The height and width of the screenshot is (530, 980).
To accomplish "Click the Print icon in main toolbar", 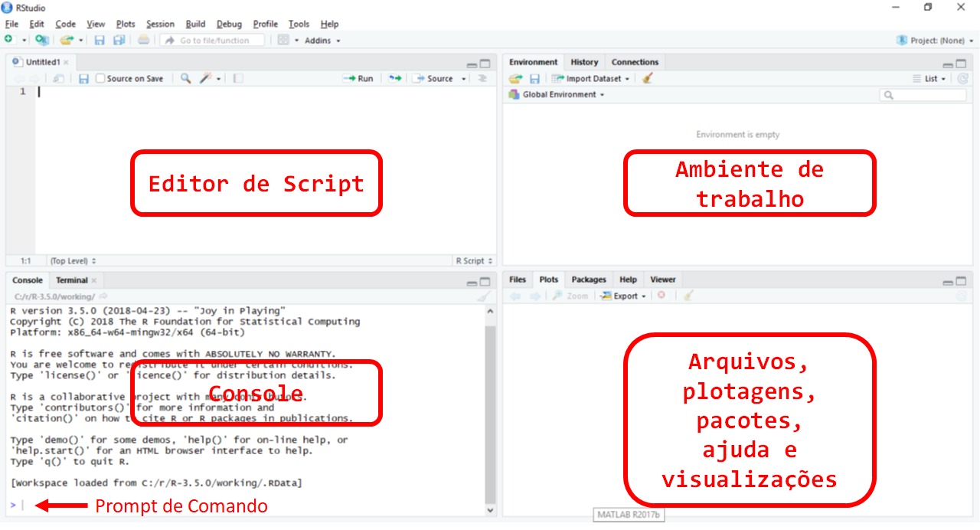I will pyautogui.click(x=143, y=40).
